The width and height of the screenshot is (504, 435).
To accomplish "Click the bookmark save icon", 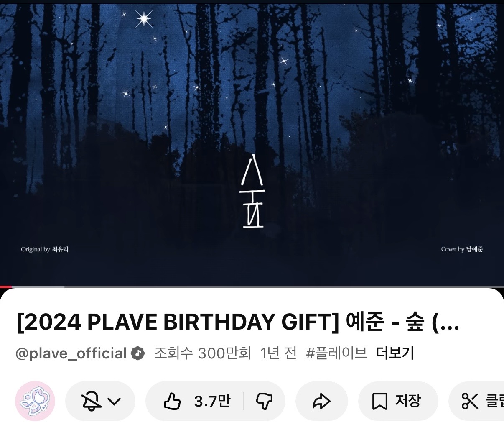I will coord(379,401).
